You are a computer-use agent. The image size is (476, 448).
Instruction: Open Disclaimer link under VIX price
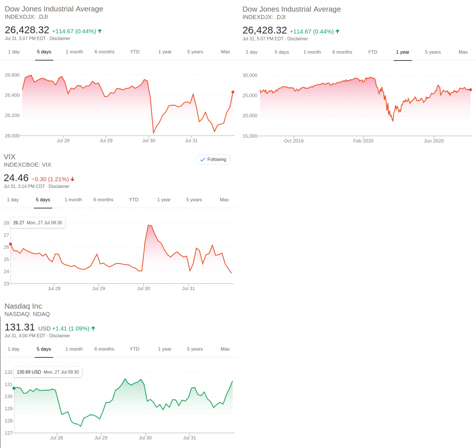click(x=59, y=186)
